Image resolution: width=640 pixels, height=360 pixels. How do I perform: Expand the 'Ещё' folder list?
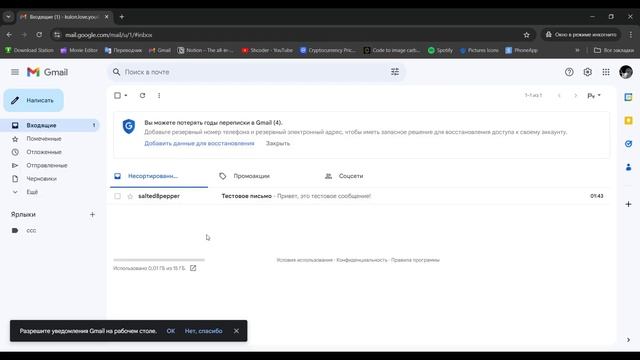(x=32, y=192)
